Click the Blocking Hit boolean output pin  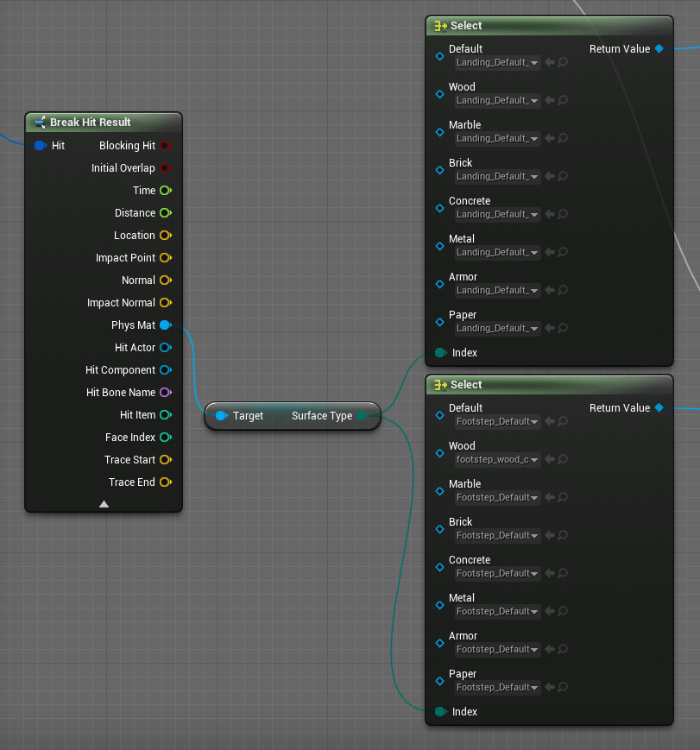coord(165,146)
